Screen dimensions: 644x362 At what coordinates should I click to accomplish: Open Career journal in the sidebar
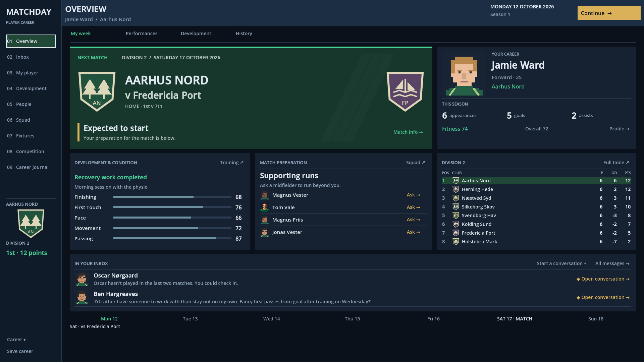pos(31,167)
